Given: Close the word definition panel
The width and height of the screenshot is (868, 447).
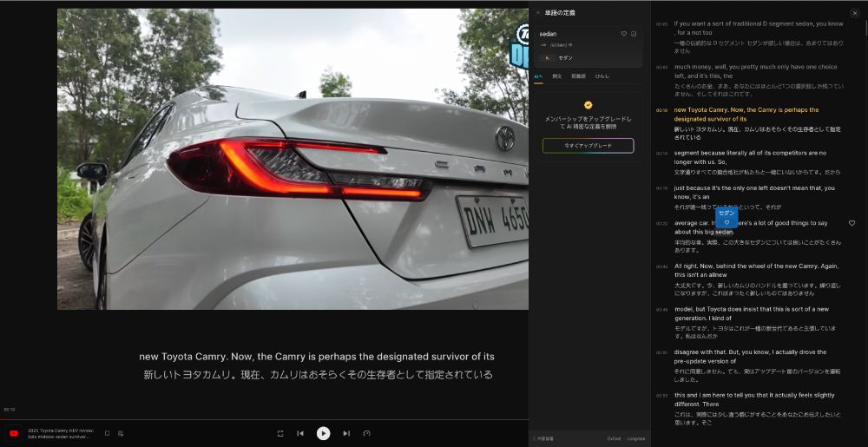Looking at the screenshot, I should (x=538, y=12).
